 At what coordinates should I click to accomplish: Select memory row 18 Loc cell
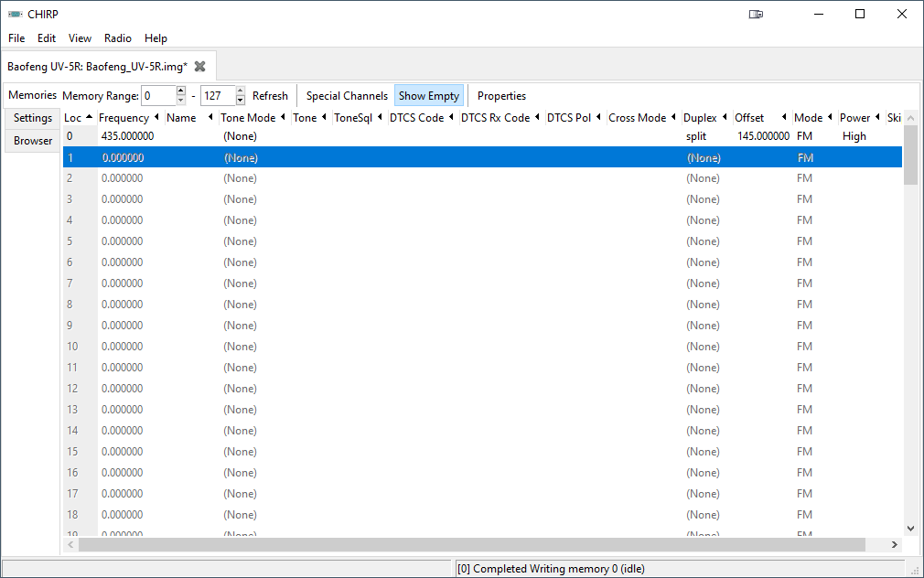click(72, 514)
